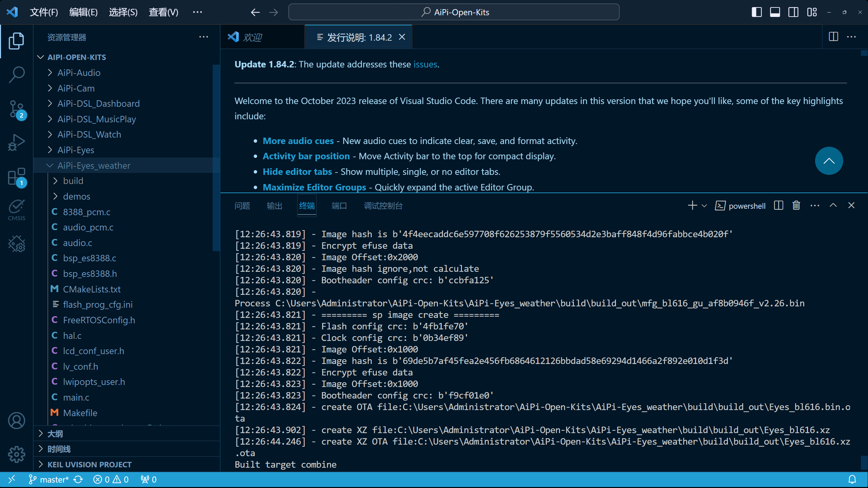Viewport: 868px width, 488px height.
Task: Click the new terminal plus icon
Action: pyautogui.click(x=692, y=205)
